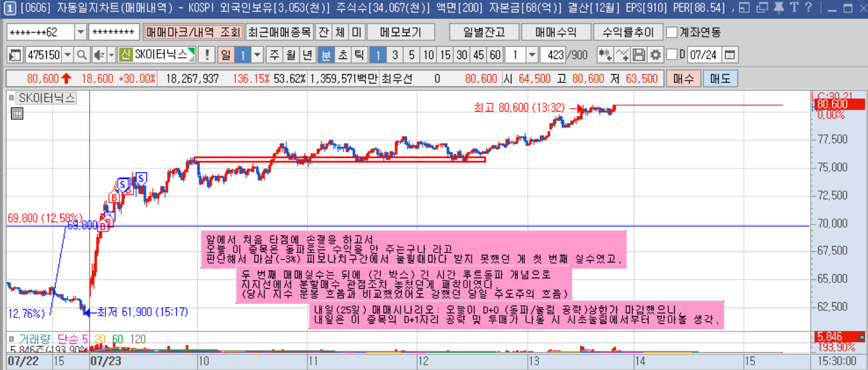The height and width of the screenshot is (370, 868).
Task: Click the data grid icon under SK이터닉스 label
Action: tap(17, 114)
